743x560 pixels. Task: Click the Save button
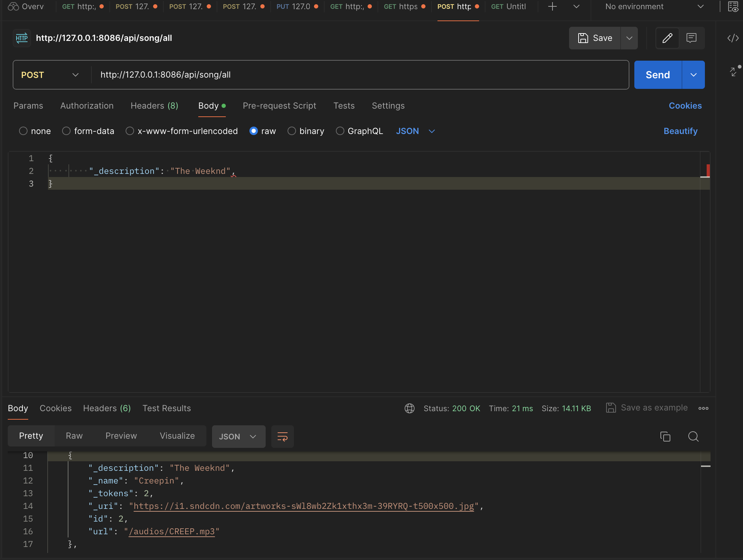(595, 38)
